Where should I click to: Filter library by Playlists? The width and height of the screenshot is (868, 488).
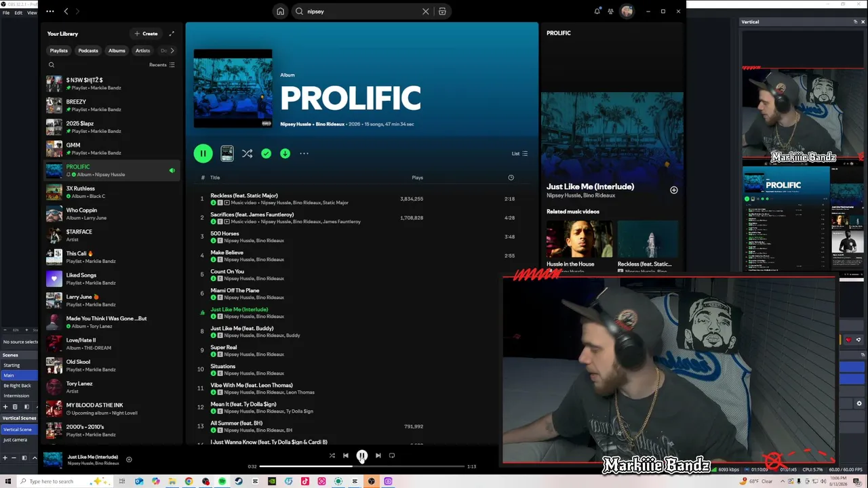pyautogui.click(x=59, y=51)
